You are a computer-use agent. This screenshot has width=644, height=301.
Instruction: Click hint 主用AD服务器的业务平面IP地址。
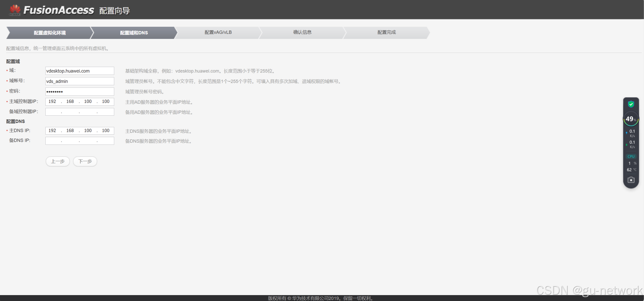point(159,102)
